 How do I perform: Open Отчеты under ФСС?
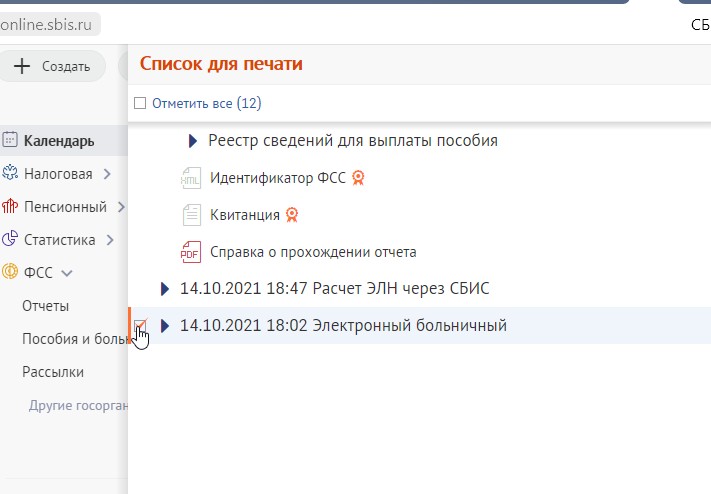[45, 306]
